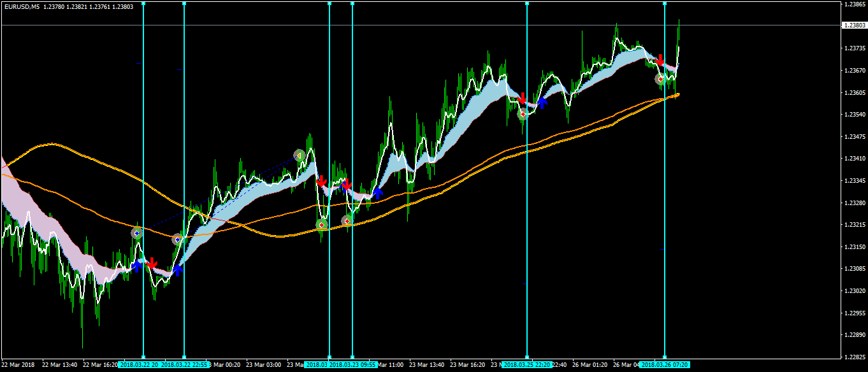Click the blue buy marker circle on the orange line
868x372 pixels.
[177, 240]
